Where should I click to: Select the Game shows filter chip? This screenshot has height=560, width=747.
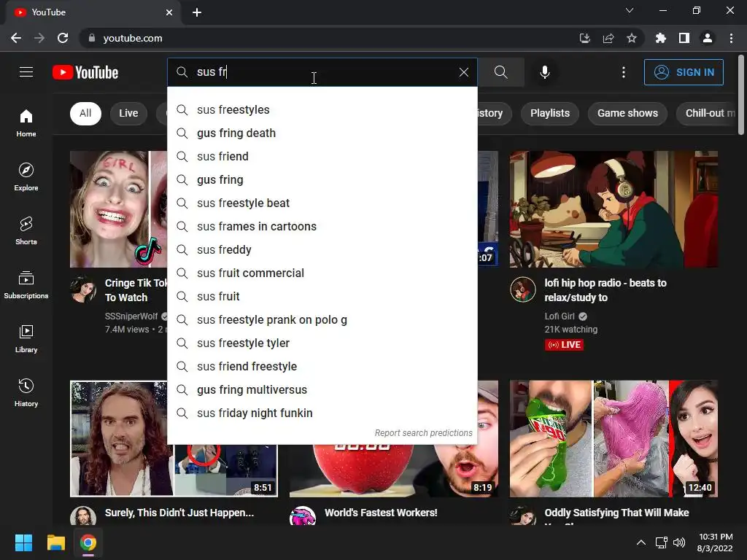tap(627, 113)
